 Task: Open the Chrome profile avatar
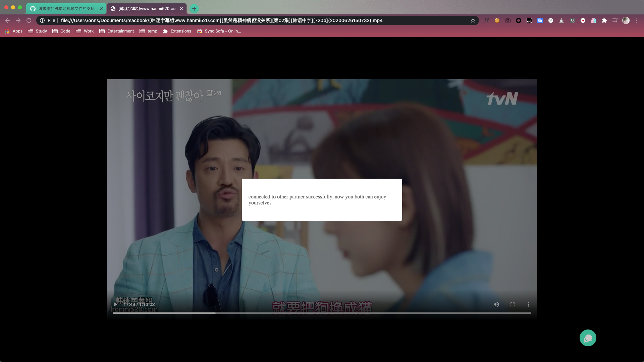click(626, 20)
